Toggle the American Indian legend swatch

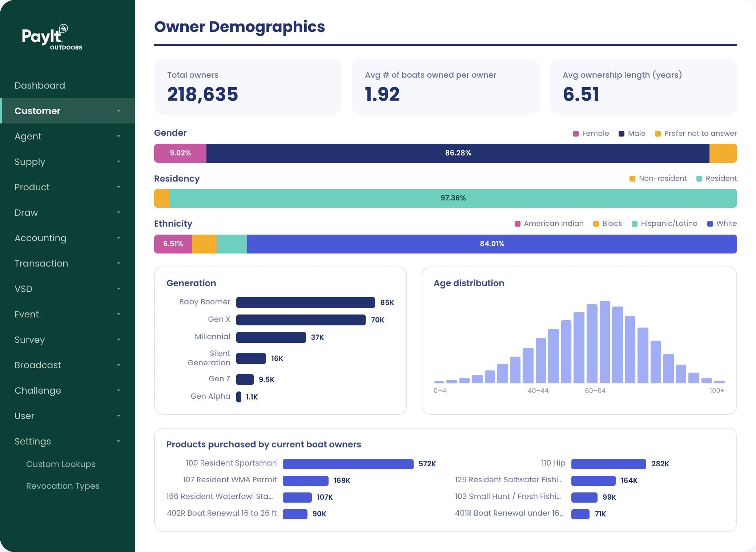pos(518,224)
